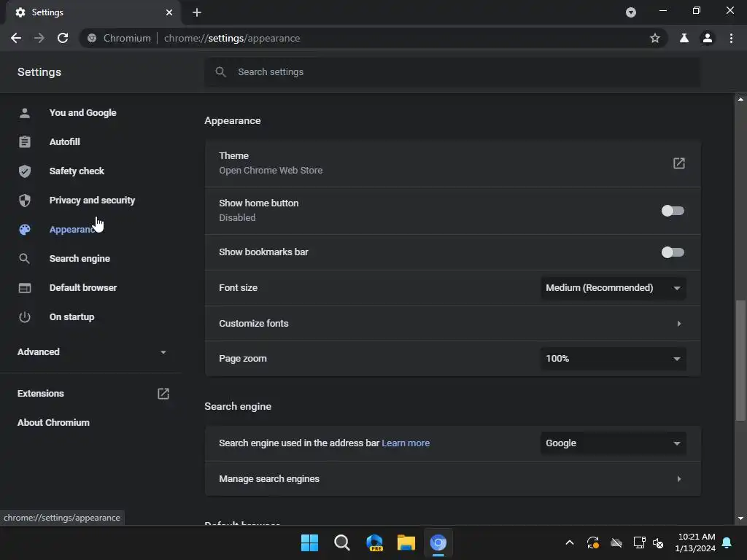The image size is (747, 560).
Task: Go to You and Google settings
Action: point(82,113)
